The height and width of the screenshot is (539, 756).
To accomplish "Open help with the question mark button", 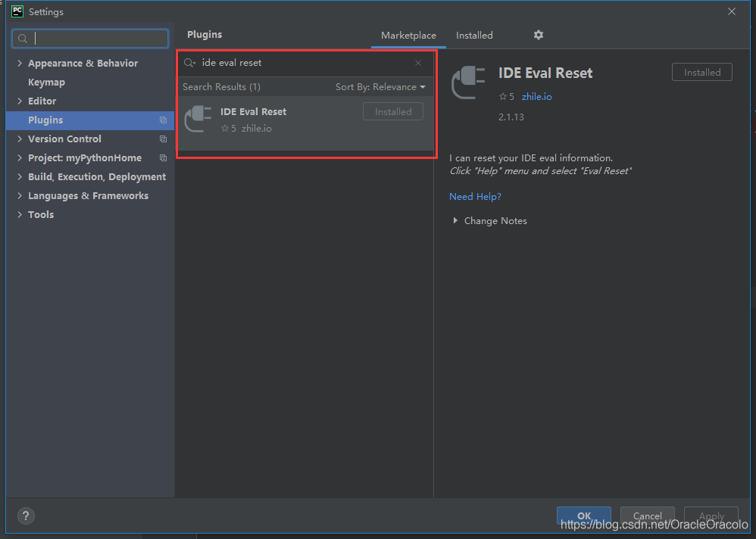I will tap(26, 516).
